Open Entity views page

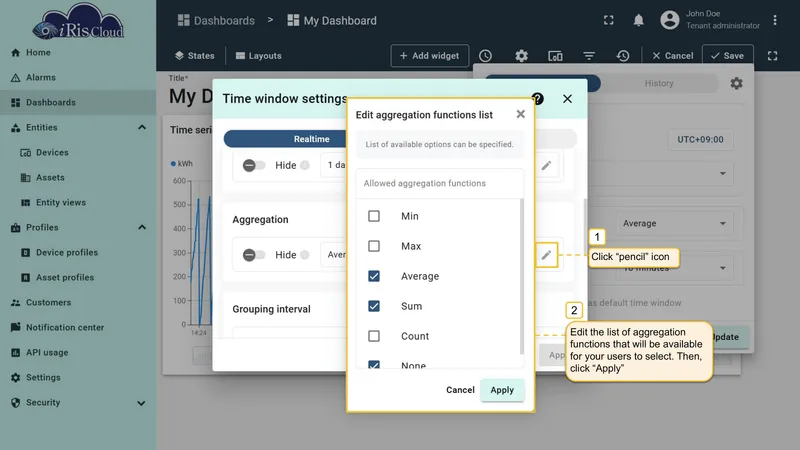pos(78,203)
